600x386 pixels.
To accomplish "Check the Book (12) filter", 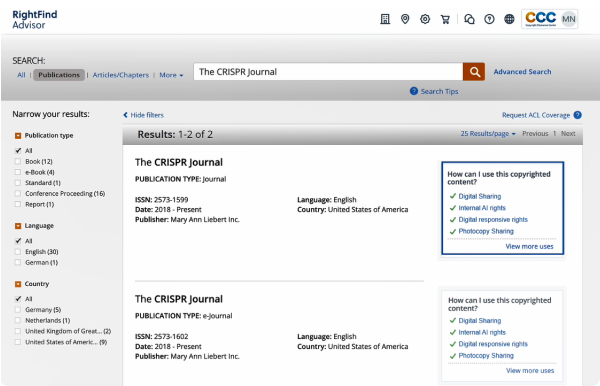I will 18,161.
